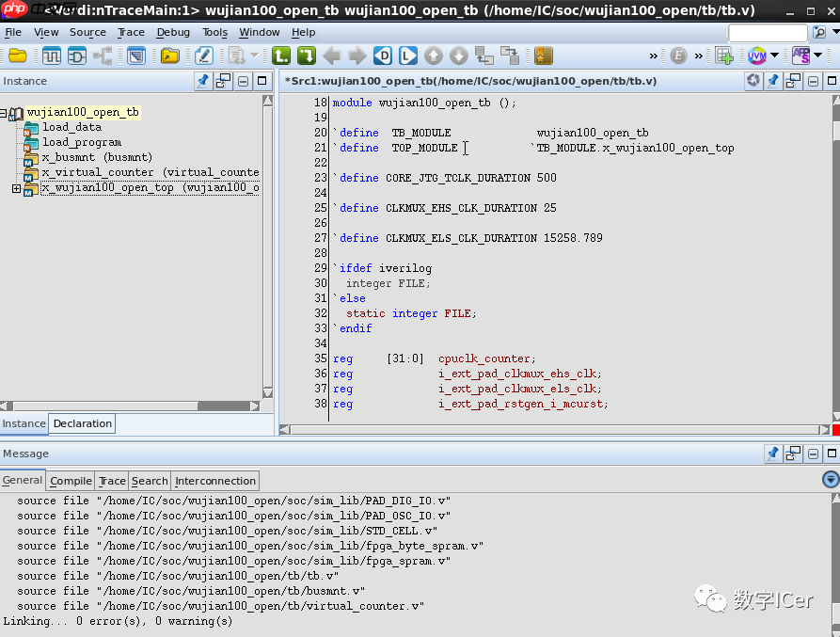Pin the Instance panel

point(202,81)
